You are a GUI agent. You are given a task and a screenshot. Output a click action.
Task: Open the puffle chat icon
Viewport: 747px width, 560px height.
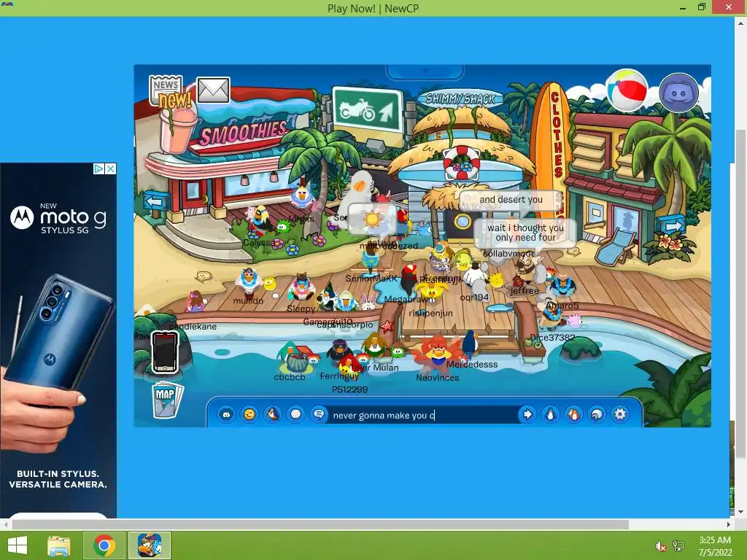[x=226, y=415]
